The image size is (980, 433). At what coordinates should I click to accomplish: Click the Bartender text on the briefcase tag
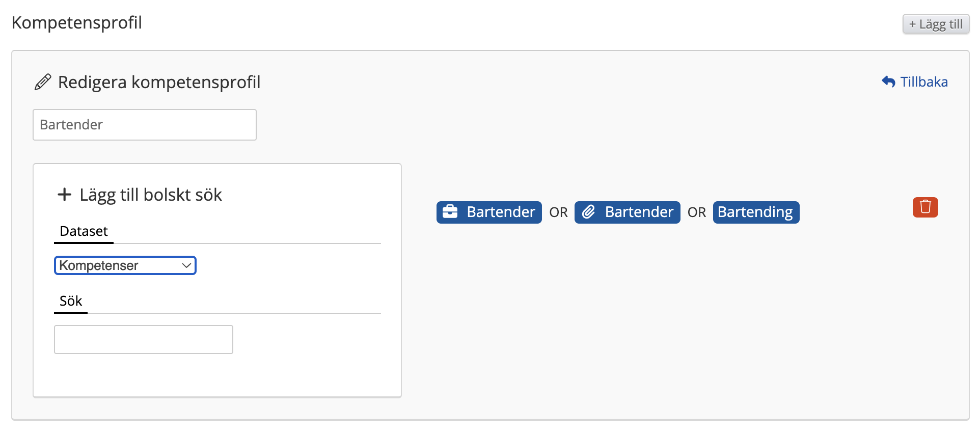pyautogui.click(x=501, y=212)
